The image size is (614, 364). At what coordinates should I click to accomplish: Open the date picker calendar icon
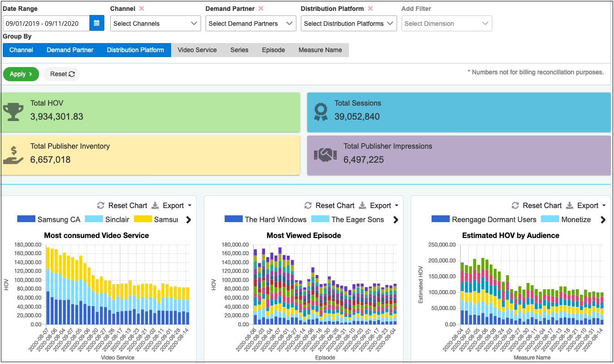click(x=97, y=23)
